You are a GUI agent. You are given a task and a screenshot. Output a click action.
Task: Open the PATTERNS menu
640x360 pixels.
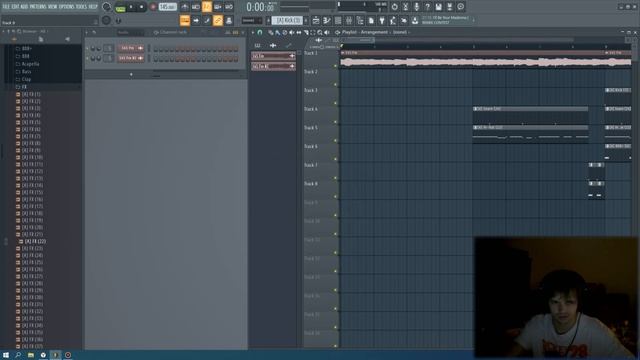(x=38, y=7)
